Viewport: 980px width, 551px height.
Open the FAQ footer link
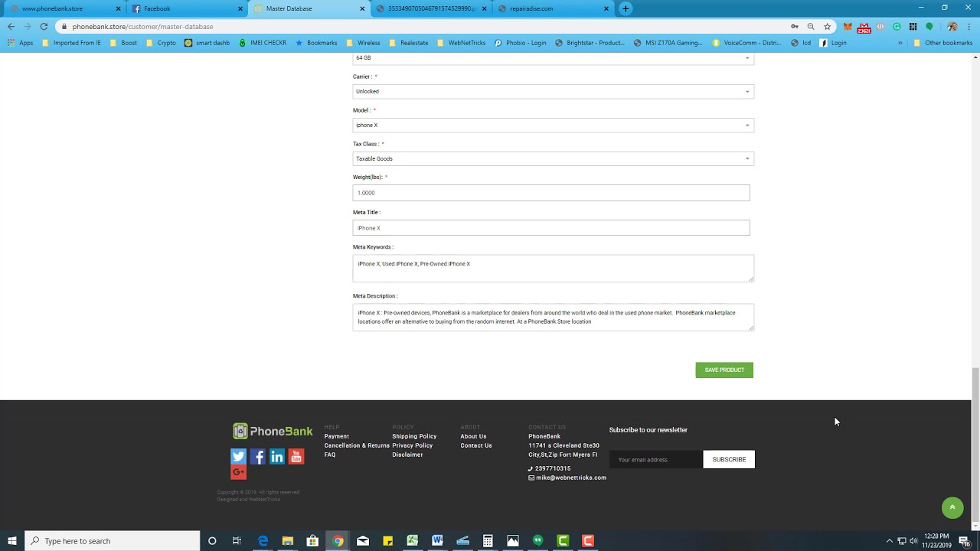330,455
